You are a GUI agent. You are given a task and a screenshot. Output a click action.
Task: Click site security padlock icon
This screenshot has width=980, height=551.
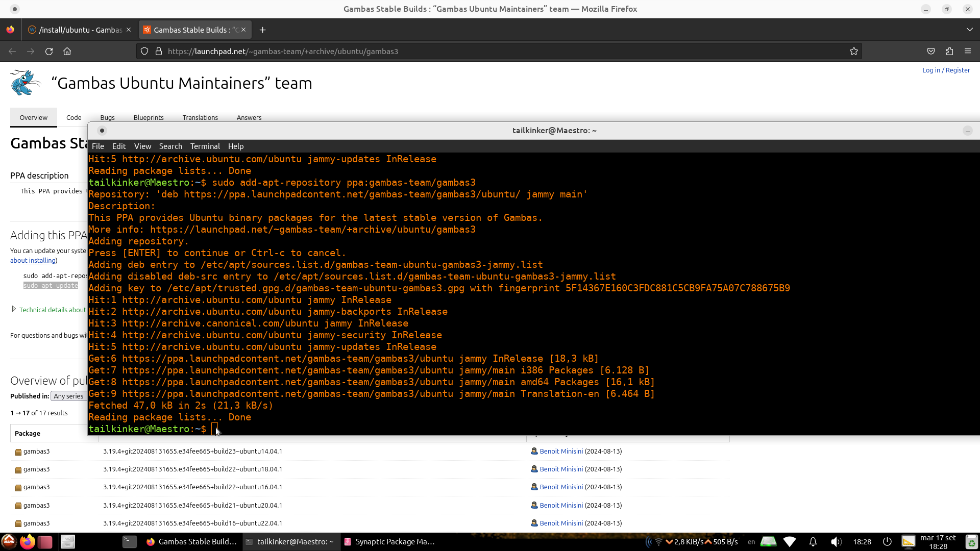click(159, 51)
